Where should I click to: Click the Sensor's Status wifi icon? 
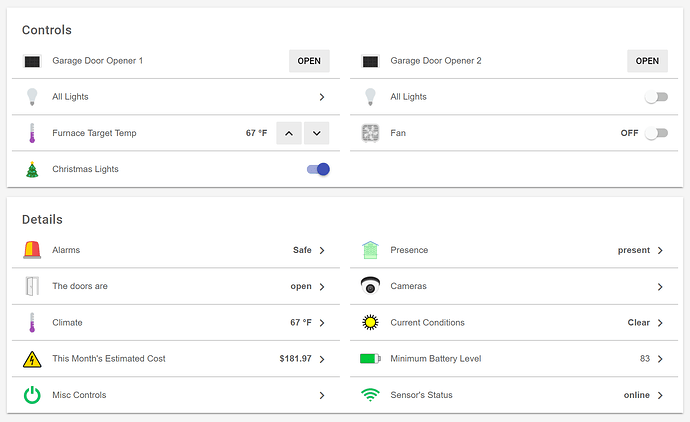(x=371, y=395)
